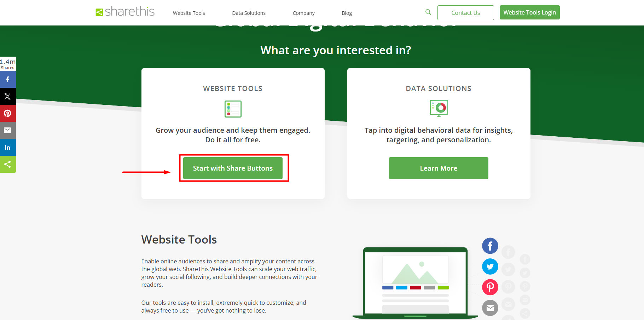Click the 'Our tools are easy to install' paragraph
644x320 pixels.
click(224, 307)
